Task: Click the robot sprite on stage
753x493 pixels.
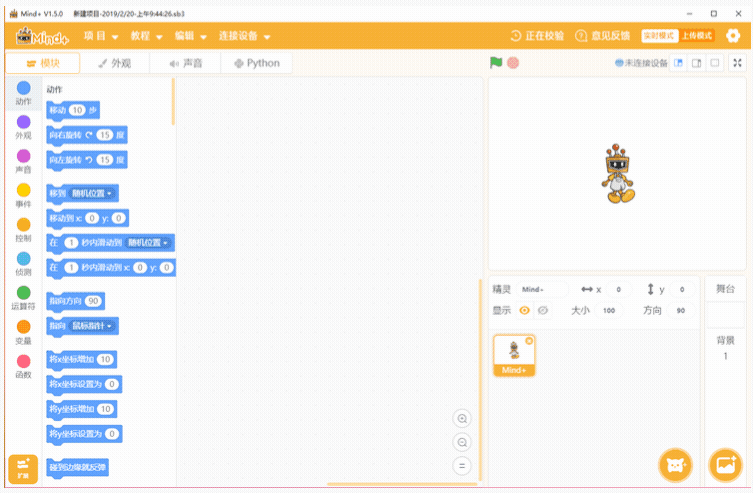Action: (618, 174)
